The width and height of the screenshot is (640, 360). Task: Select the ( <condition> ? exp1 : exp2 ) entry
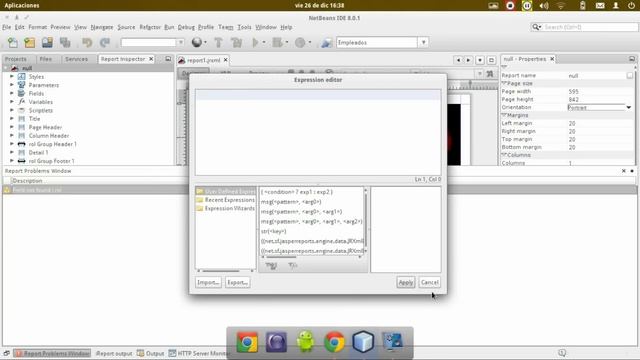297,192
